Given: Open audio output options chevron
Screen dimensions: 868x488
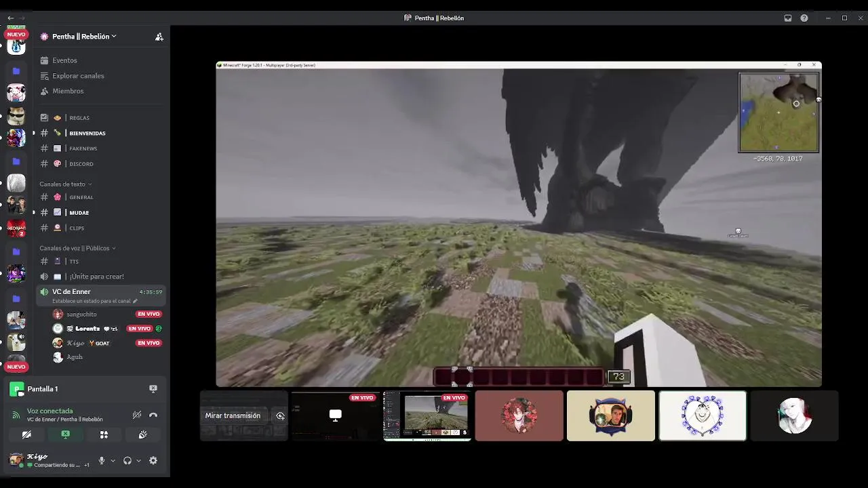Looking at the screenshot, I should (138, 461).
